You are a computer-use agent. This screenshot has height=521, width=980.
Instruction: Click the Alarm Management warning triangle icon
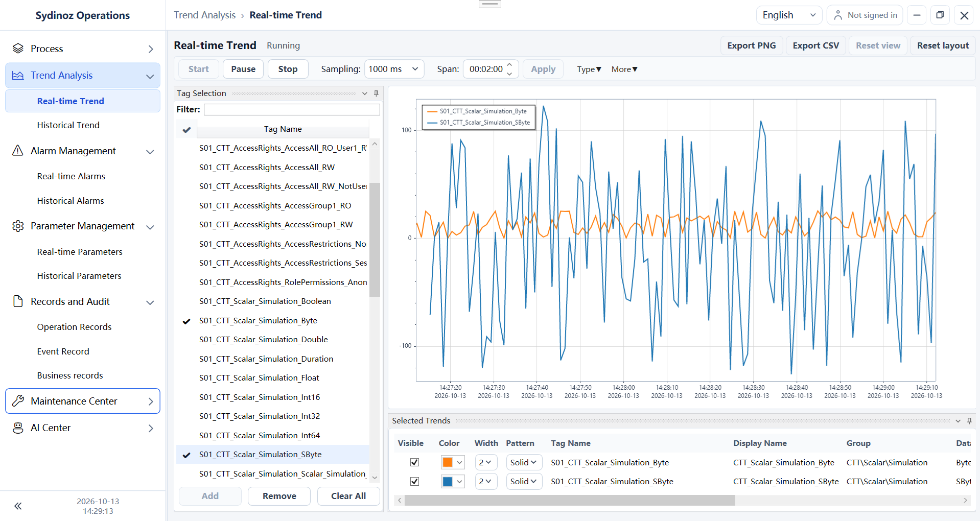18,151
